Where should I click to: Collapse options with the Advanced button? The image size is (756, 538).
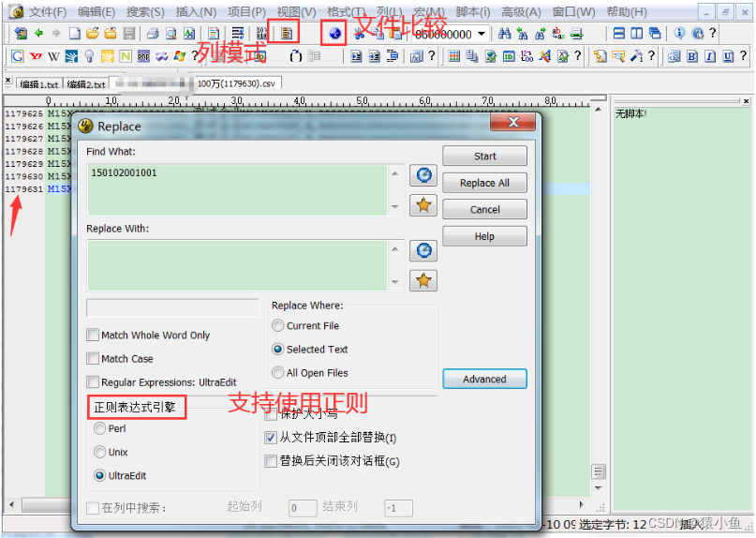pos(484,379)
